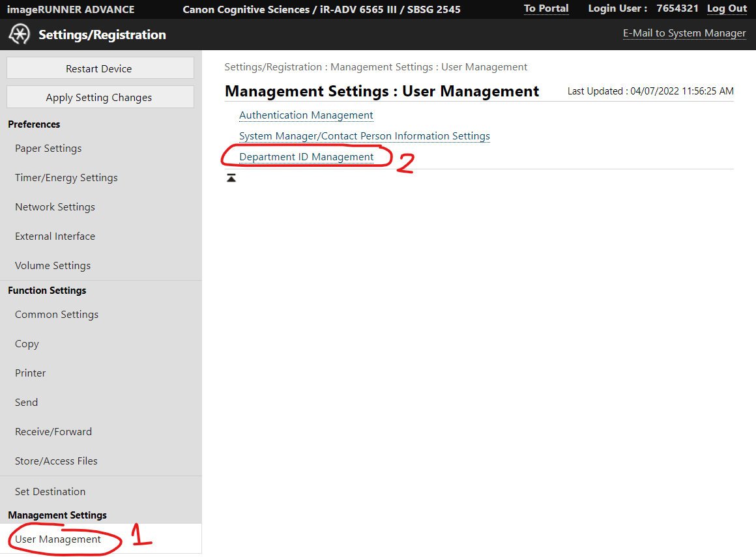Open the To Portal link
Screen dimensions: 756x557
click(x=546, y=8)
